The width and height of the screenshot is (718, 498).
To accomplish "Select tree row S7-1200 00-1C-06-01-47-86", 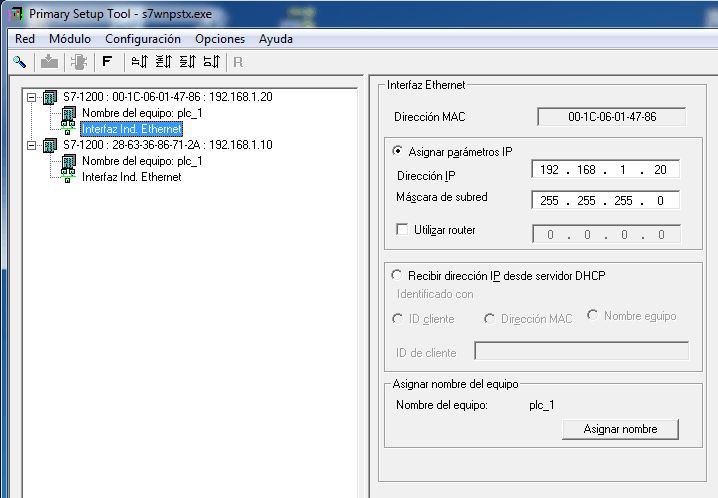I will click(168, 97).
